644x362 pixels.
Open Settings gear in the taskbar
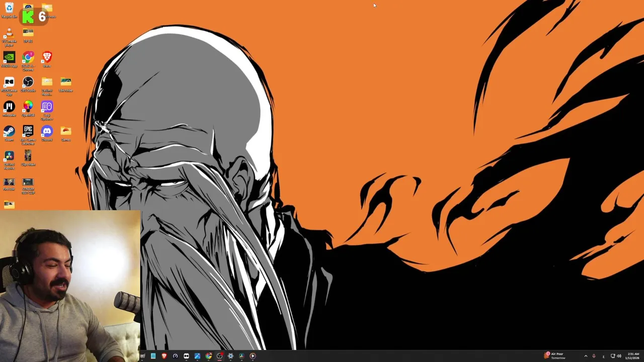[x=230, y=356]
